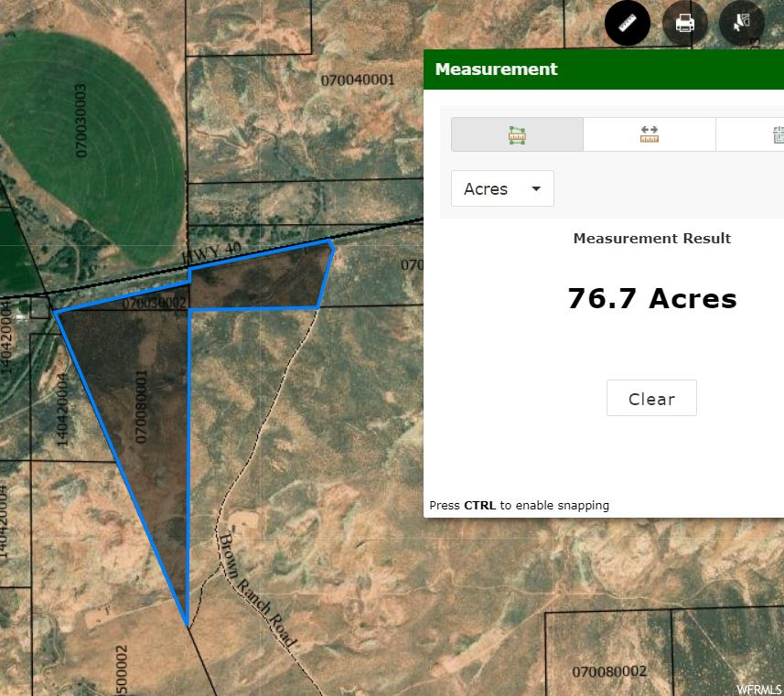Viewport: 784px width, 696px height.
Task: Click the WFRMLS watermark in the corner
Action: coord(758,689)
